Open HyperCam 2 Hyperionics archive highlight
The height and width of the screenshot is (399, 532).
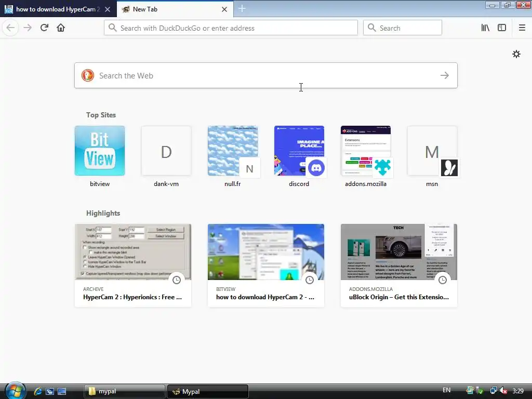point(132,265)
